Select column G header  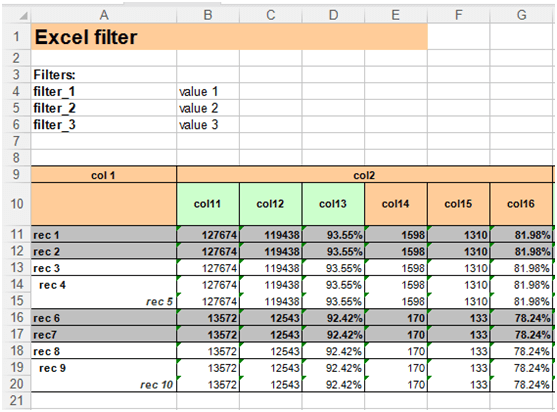521,15
